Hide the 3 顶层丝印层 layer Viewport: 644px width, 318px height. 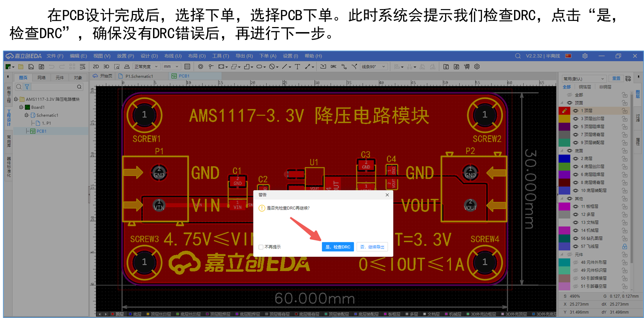(x=575, y=119)
